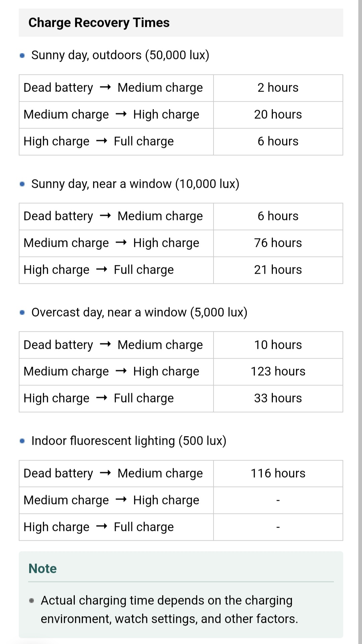Tap the 10 hours cell

coord(278,345)
